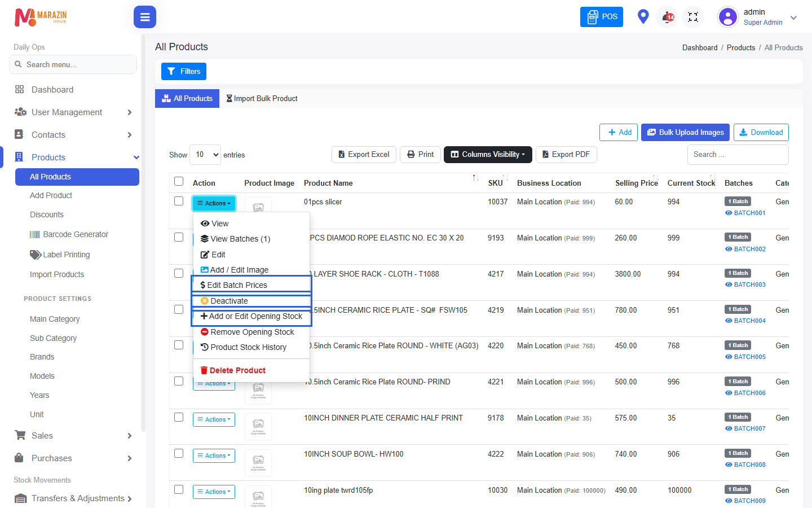The image size is (812, 508).
Task: Open the Columns Visibility dropdown
Action: (x=488, y=154)
